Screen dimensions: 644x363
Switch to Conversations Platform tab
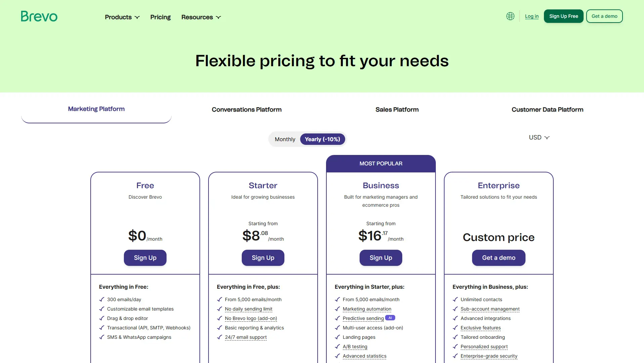click(246, 110)
